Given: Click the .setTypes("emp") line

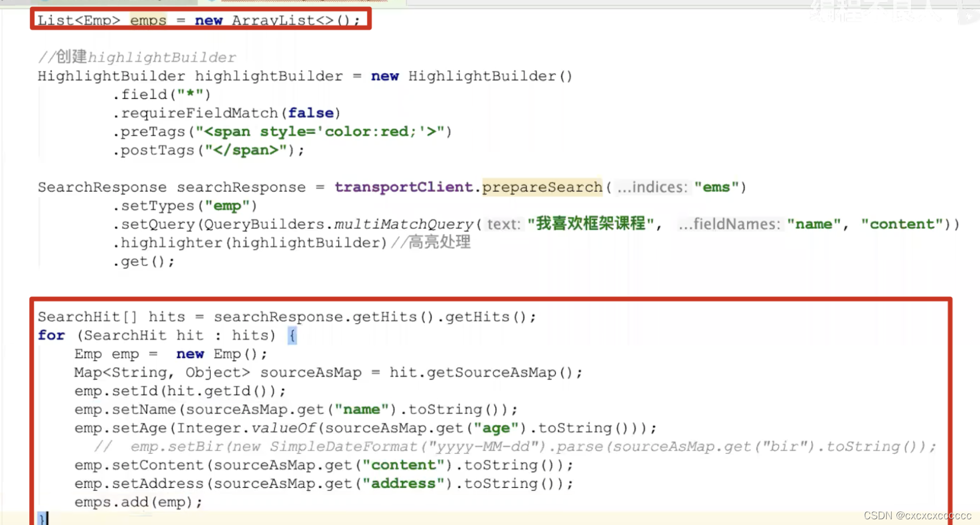Looking at the screenshot, I should [x=185, y=206].
